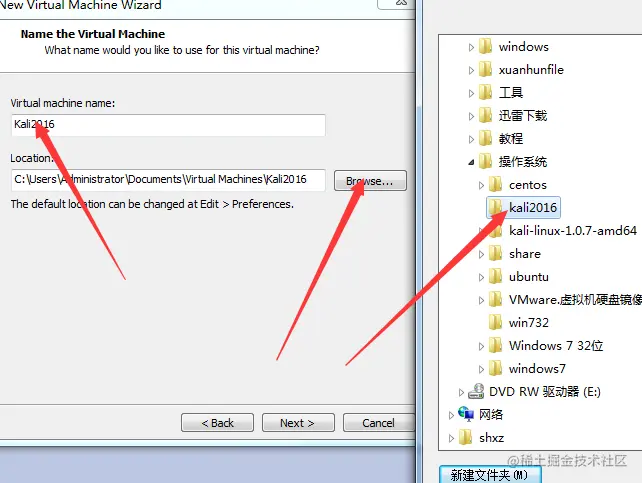Select the kali2016 folder icon
642x483 pixels.
tap(495, 208)
